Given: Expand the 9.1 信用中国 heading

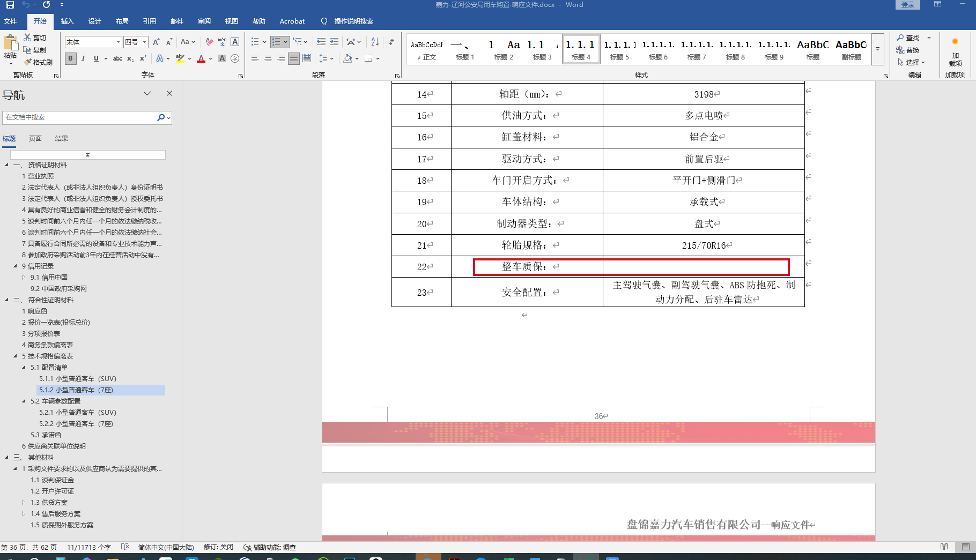Looking at the screenshot, I should 24,278.
